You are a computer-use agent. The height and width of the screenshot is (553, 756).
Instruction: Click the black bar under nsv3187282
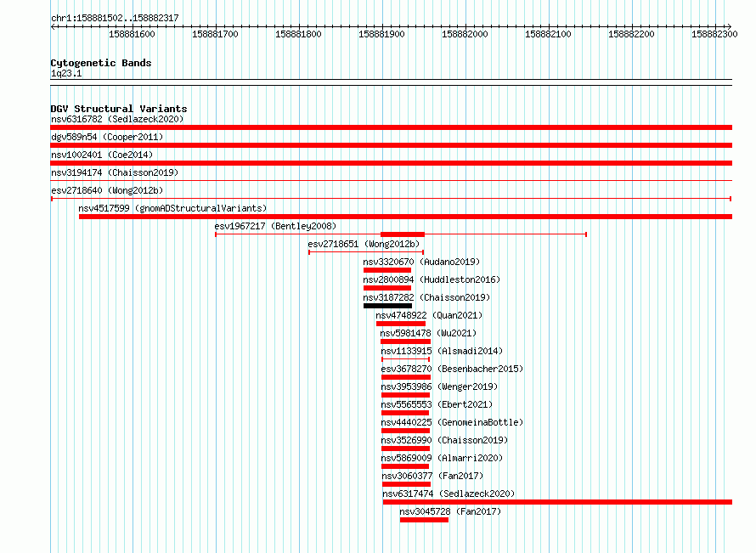pos(387,306)
